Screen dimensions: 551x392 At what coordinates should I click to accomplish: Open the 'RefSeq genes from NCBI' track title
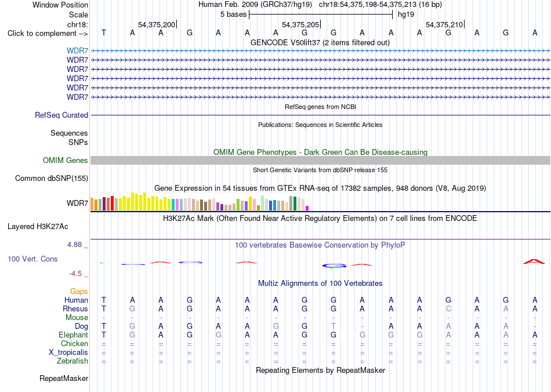(320, 107)
